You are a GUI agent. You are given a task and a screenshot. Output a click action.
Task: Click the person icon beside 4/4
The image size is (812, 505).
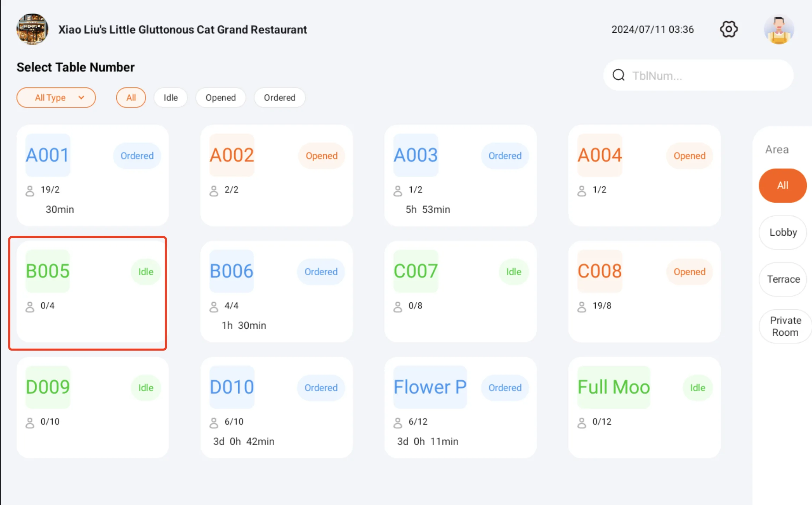(214, 307)
